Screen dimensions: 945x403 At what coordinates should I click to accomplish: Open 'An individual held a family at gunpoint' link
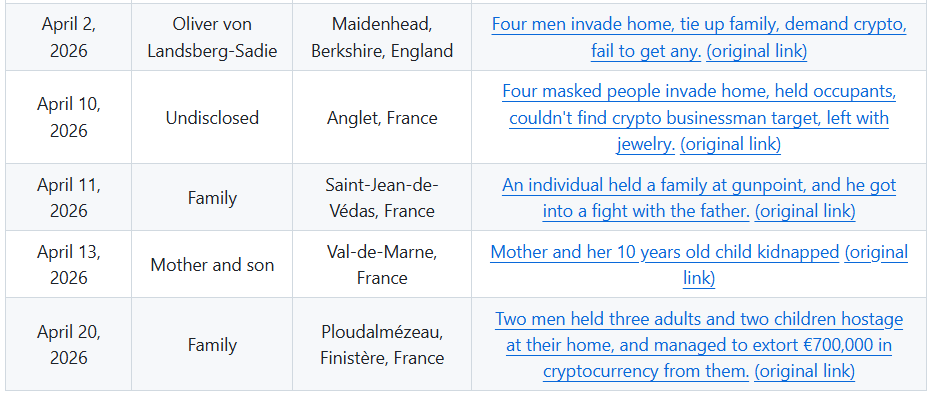(698, 185)
